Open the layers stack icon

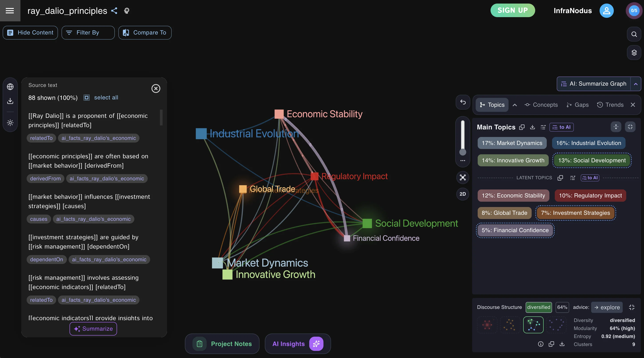click(x=634, y=52)
